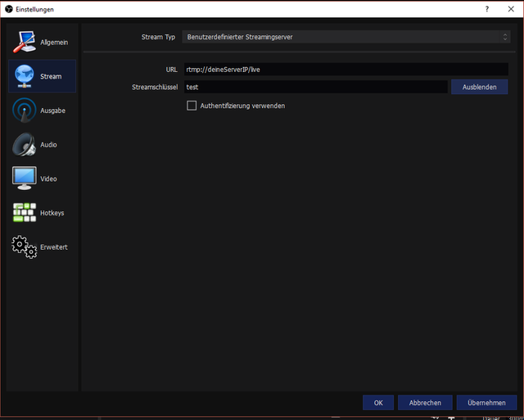
Task: Open Audio speaker icon
Action: pos(25,144)
